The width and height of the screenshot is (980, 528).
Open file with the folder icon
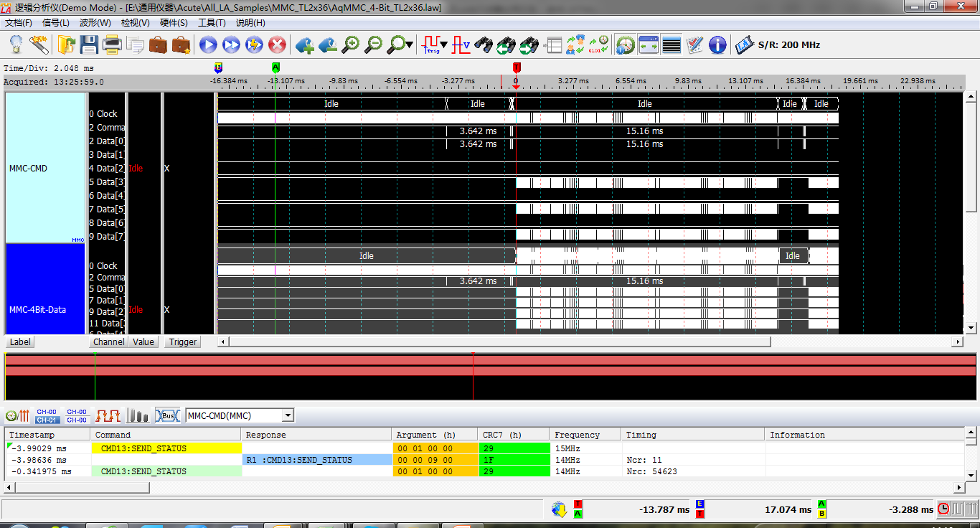(66, 45)
